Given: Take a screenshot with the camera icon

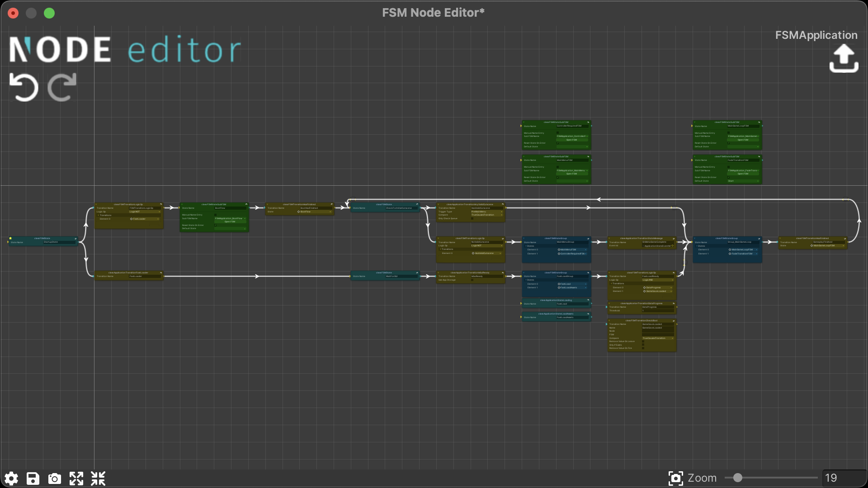Looking at the screenshot, I should point(54,479).
